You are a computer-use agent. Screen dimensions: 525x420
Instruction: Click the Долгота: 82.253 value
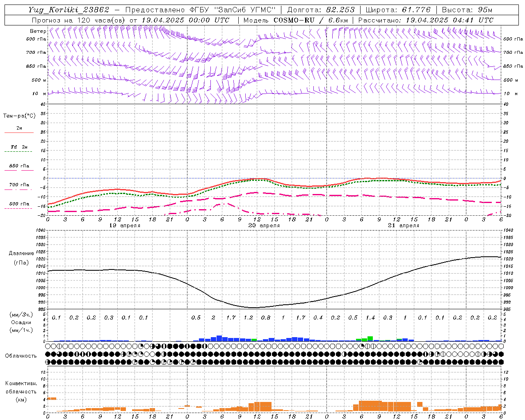click(x=321, y=10)
